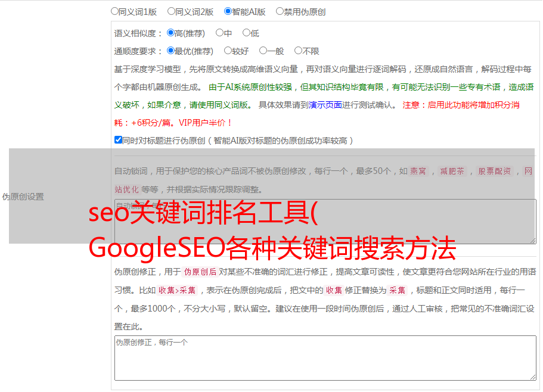Set 通顺度要求 to 较好
543x392 pixels.
(x=228, y=51)
